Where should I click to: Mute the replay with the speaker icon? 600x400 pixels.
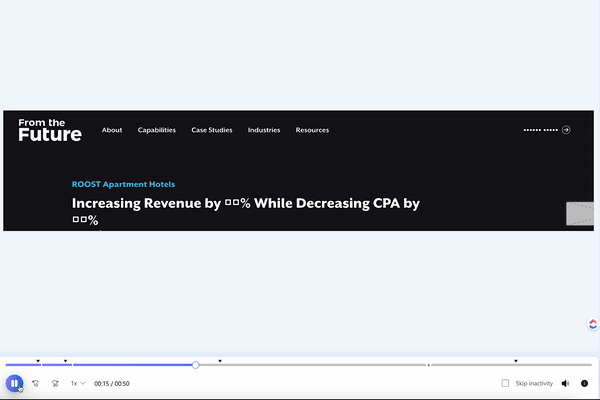[x=566, y=383]
